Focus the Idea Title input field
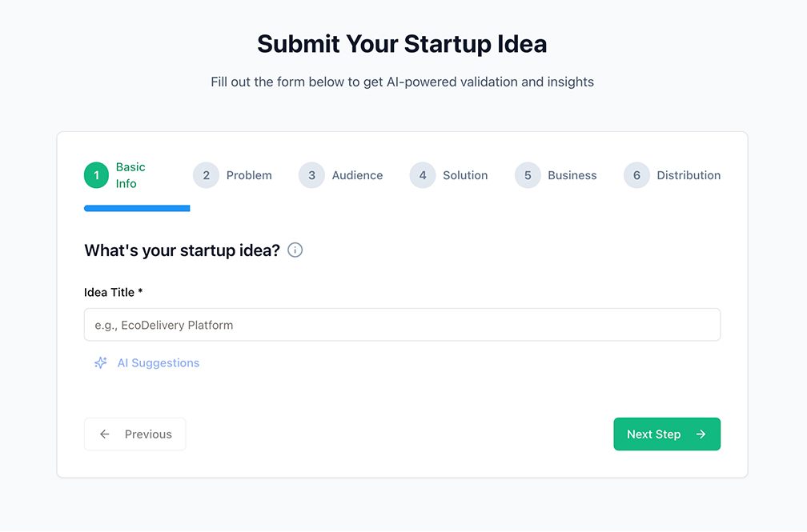This screenshot has width=807, height=532. coord(402,325)
